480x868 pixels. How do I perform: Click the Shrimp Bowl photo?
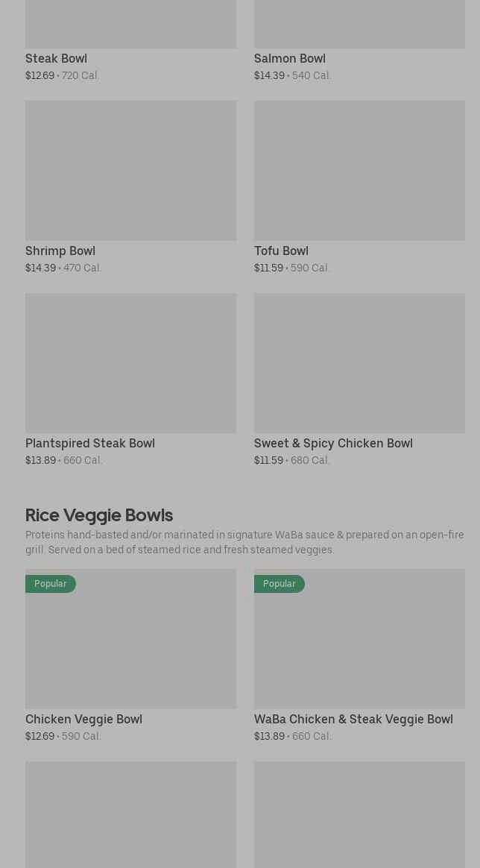pos(130,171)
